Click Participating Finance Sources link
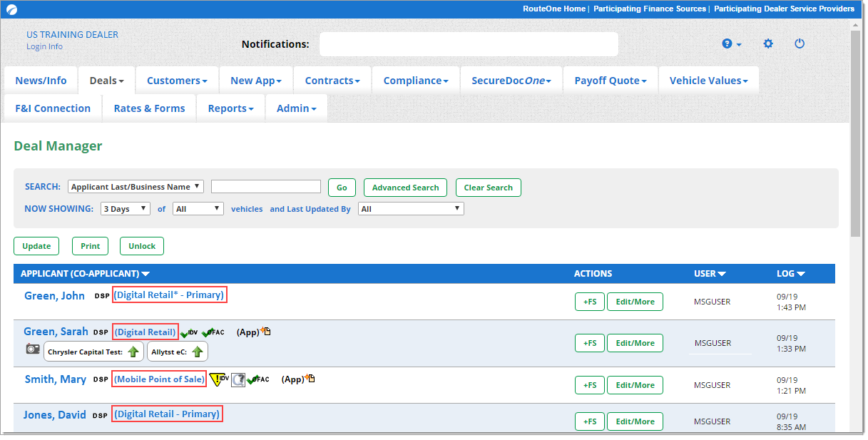Image resolution: width=868 pixels, height=440 pixels. pos(650,9)
